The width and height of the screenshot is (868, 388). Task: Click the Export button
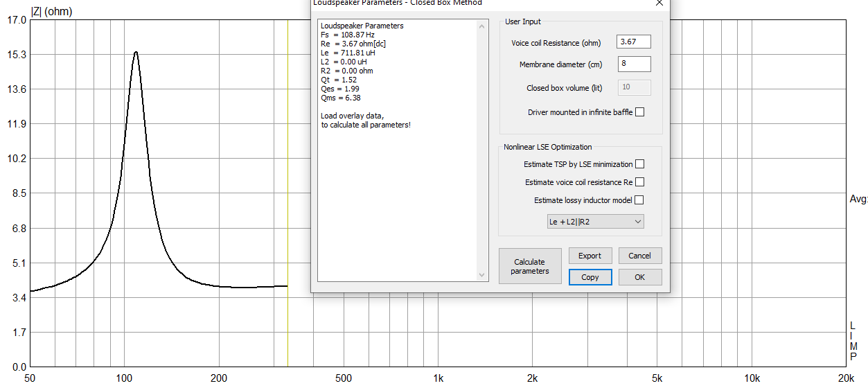pos(590,256)
